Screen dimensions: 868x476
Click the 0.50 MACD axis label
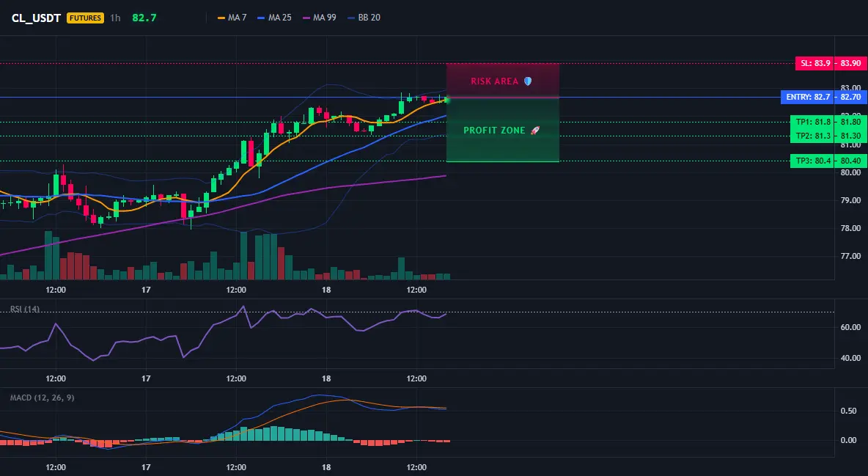[x=849, y=411]
